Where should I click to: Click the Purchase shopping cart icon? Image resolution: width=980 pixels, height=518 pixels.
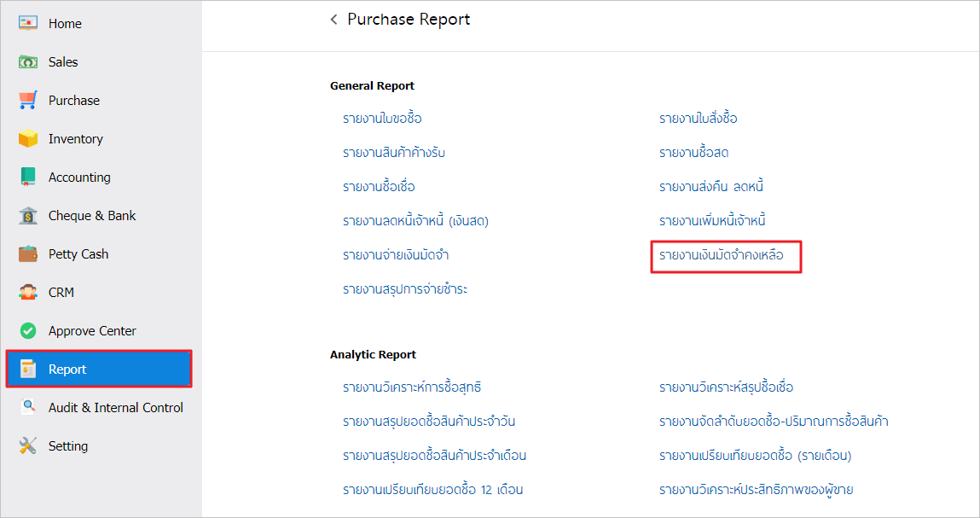click(28, 100)
